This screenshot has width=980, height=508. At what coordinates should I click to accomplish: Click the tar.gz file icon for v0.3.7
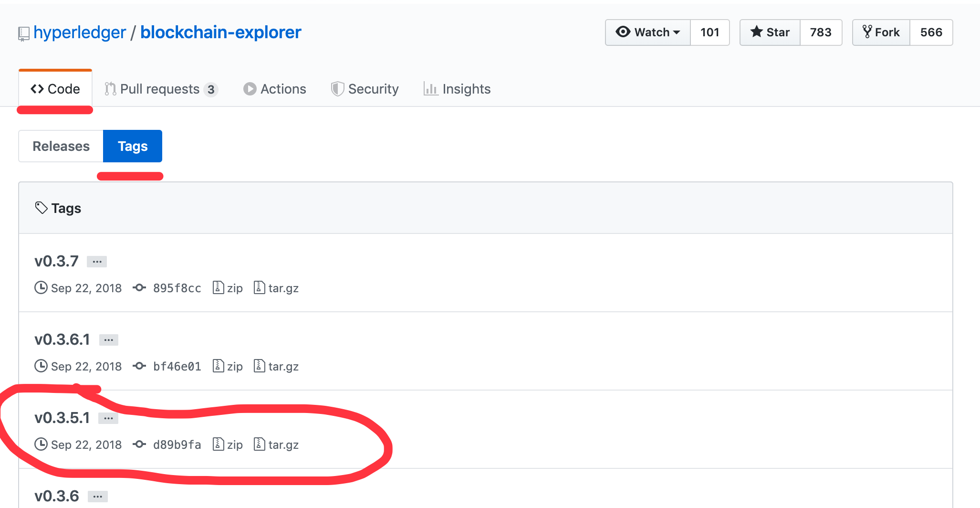(x=259, y=287)
